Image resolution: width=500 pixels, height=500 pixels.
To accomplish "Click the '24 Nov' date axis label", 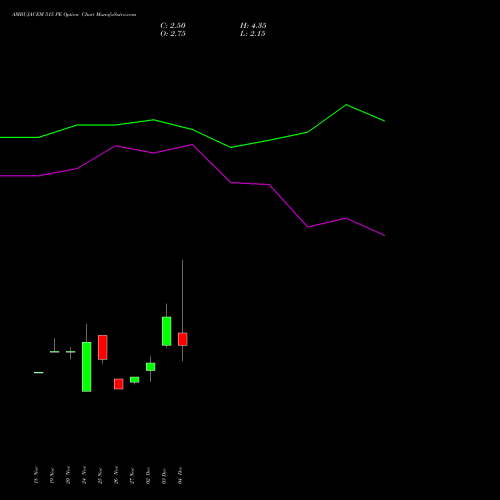I will tap(84, 475).
